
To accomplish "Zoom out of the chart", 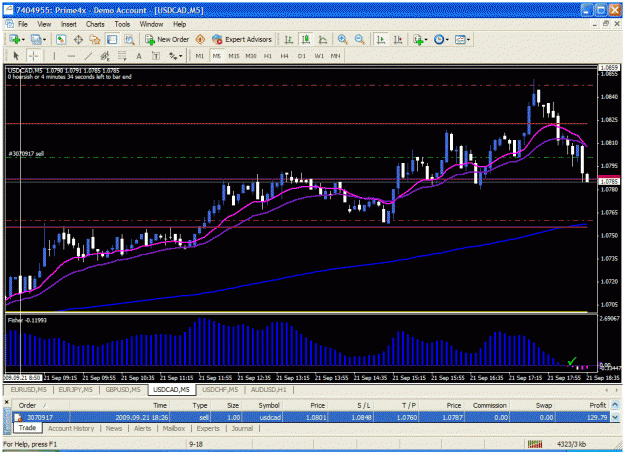I will tap(360, 39).
